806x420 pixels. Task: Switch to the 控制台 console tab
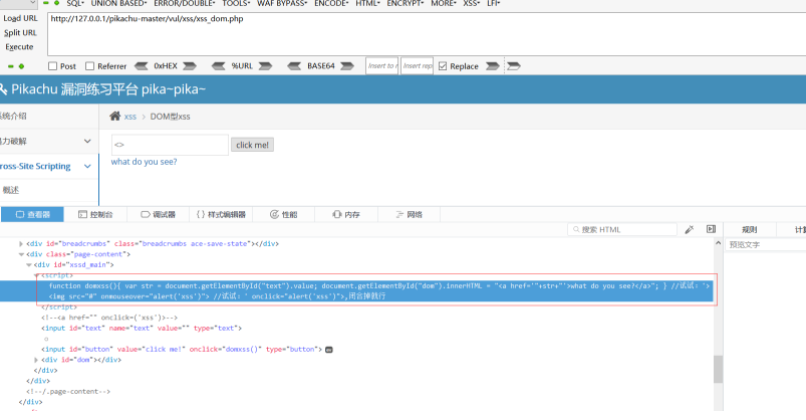click(x=95, y=214)
